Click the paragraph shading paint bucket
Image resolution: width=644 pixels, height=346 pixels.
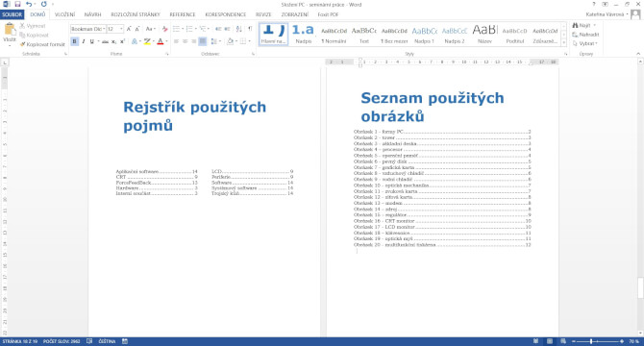(x=230, y=41)
